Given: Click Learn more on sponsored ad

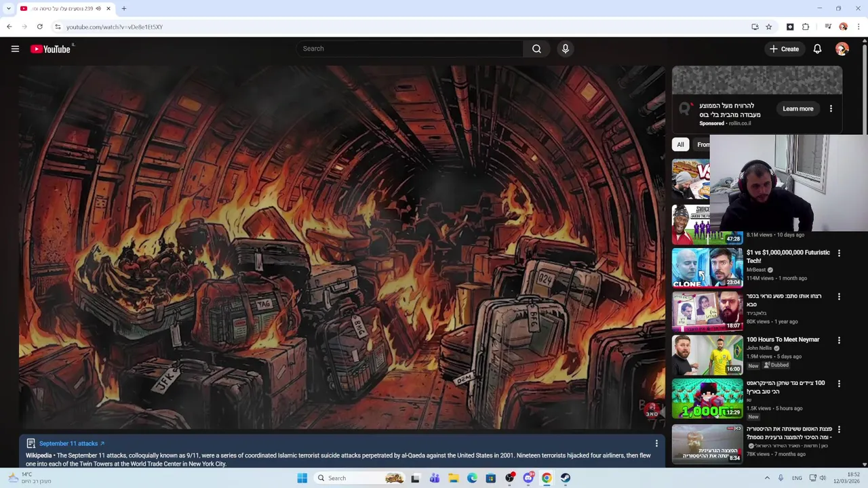Looking at the screenshot, I should (797, 108).
